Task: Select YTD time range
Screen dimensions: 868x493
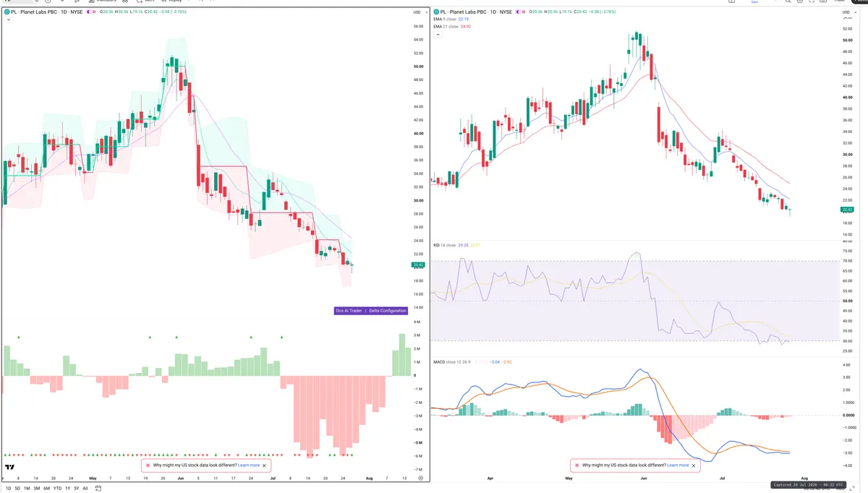Action: tap(57, 489)
